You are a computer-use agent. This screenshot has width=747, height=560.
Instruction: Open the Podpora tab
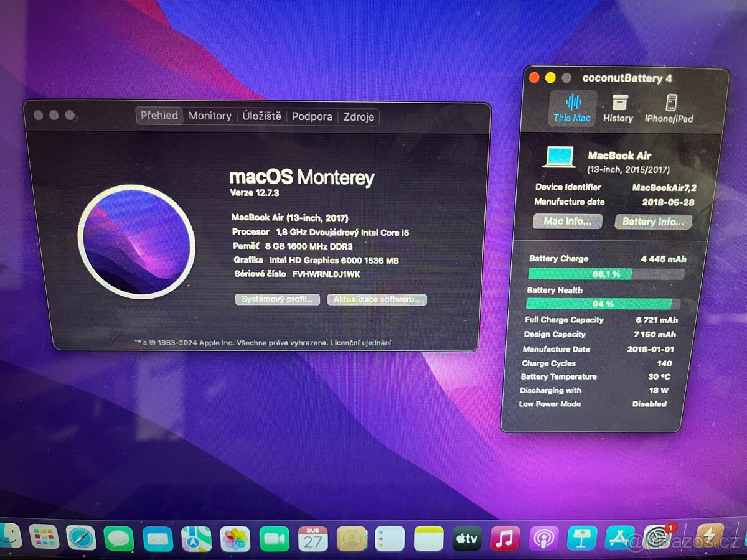(x=312, y=117)
